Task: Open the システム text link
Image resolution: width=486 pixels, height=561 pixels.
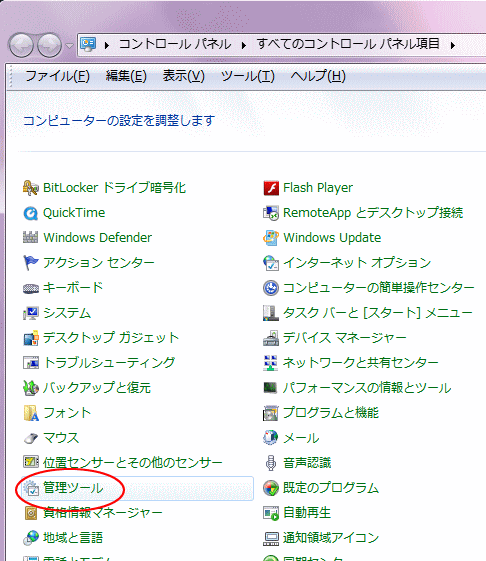Action: click(67, 313)
